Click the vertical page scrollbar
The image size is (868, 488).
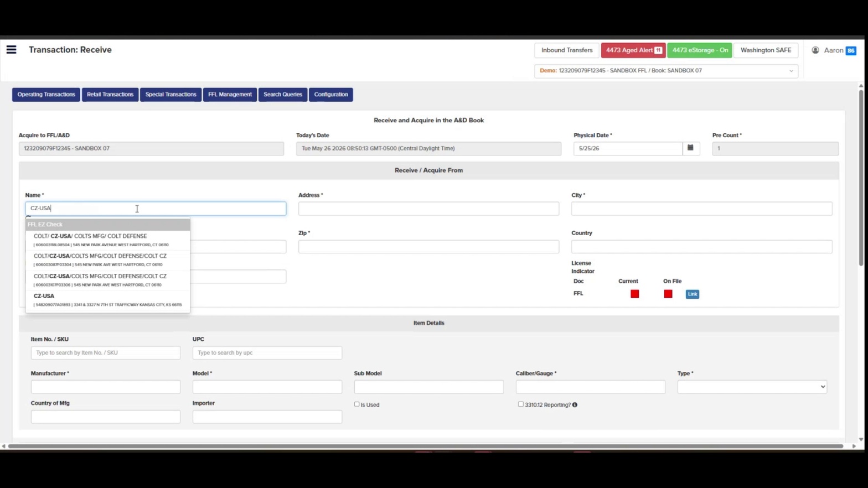pos(861,177)
